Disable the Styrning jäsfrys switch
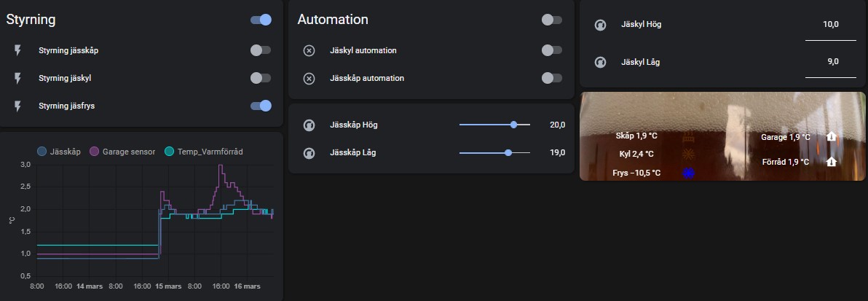 (261, 106)
